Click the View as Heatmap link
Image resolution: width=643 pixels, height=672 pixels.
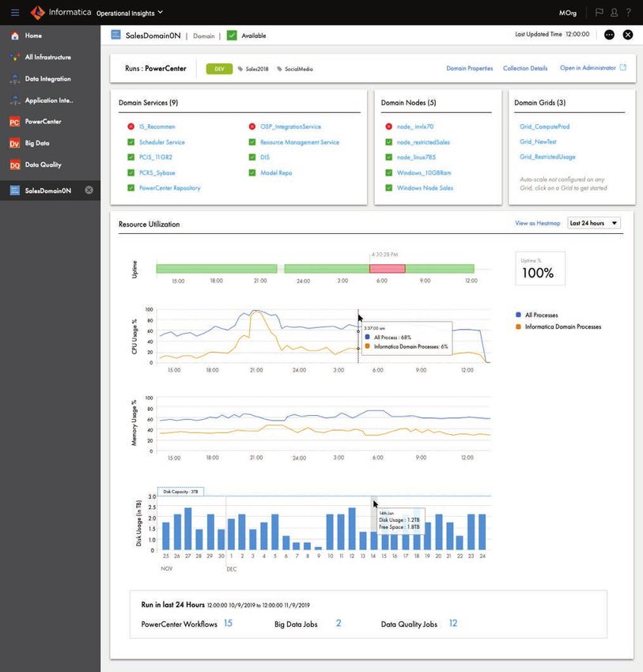(537, 224)
